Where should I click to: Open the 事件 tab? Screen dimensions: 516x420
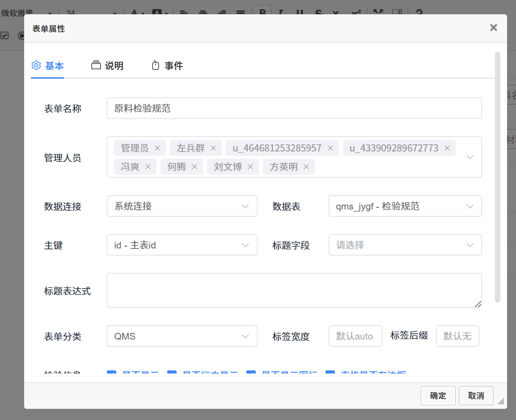pyautogui.click(x=167, y=66)
